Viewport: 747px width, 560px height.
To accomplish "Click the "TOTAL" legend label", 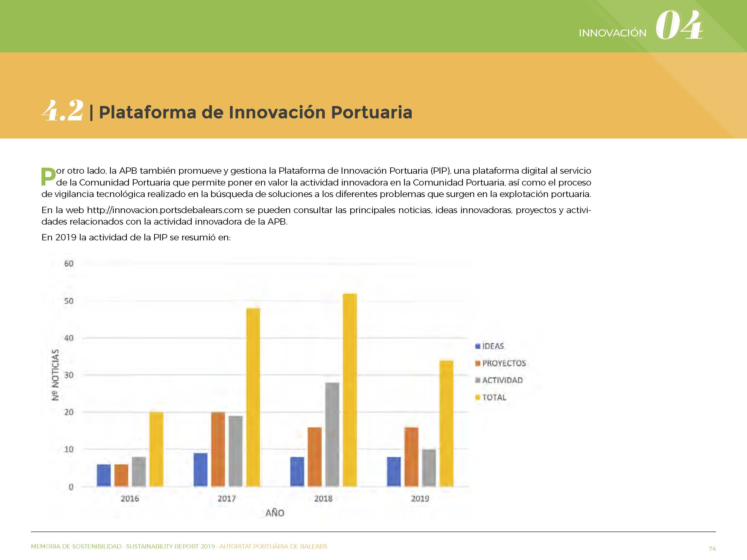I will click(494, 397).
